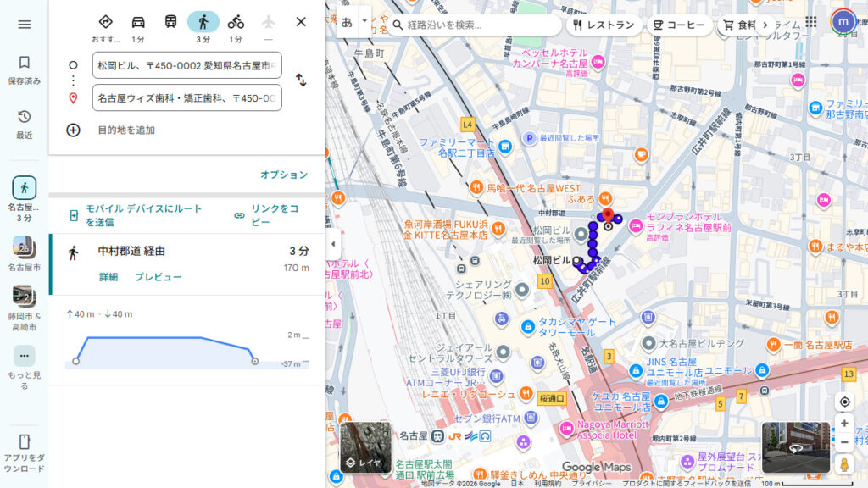Open the hamburger menu in the sidebar
Screen dimensions: 868x488
24,22
